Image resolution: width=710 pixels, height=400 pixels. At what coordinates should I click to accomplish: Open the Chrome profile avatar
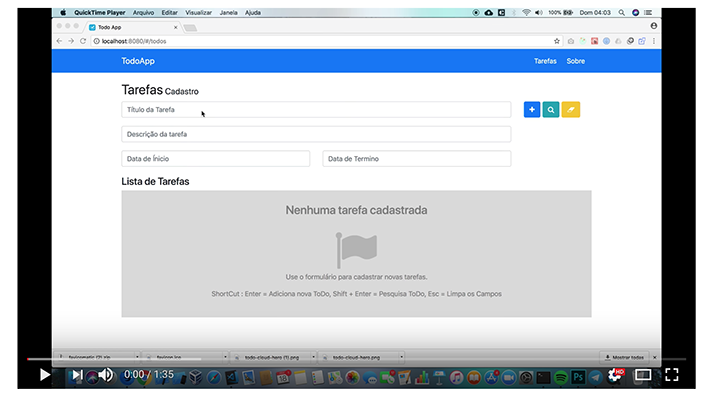[x=653, y=26]
